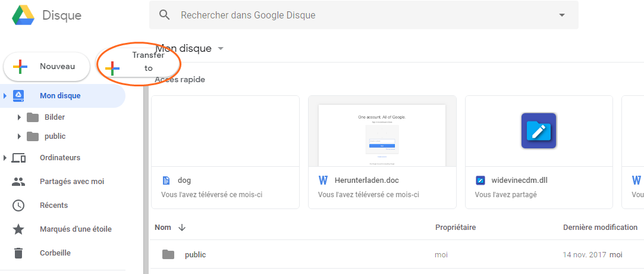Image resolution: width=644 pixels, height=274 pixels.
Task: Click the Rechercher dans Google Disque field
Action: [357, 15]
